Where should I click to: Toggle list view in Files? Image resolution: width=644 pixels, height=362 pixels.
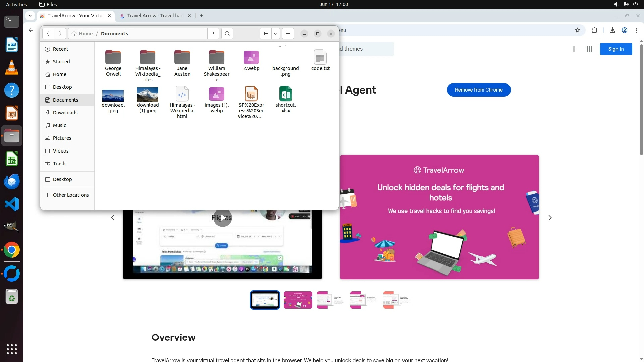[266, 34]
